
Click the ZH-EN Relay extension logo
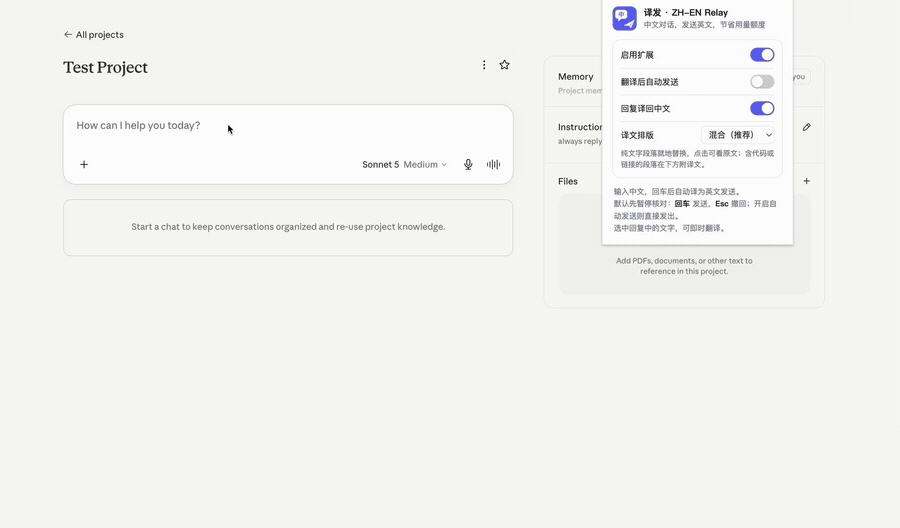[624, 18]
